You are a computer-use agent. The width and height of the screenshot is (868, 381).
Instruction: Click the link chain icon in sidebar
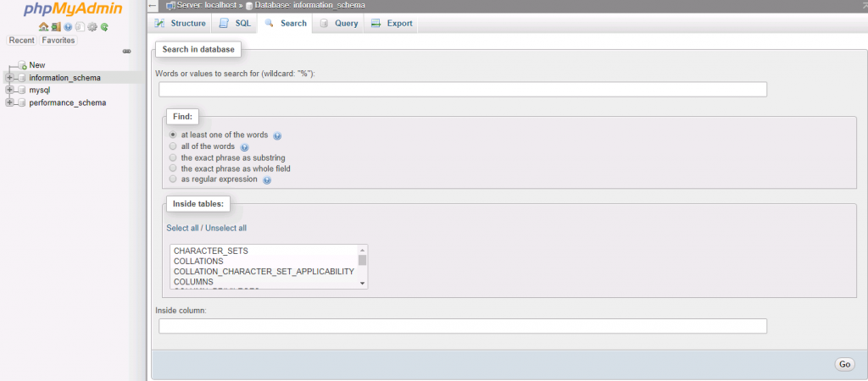click(x=127, y=52)
